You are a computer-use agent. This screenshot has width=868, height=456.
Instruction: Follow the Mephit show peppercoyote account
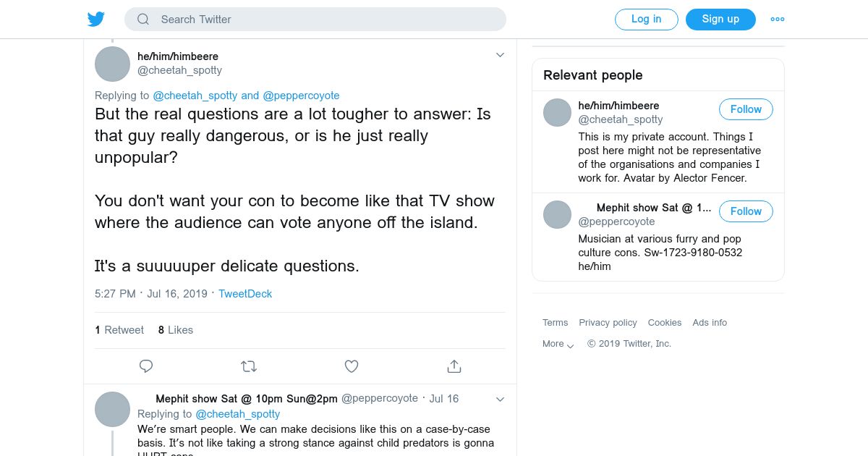(x=746, y=211)
